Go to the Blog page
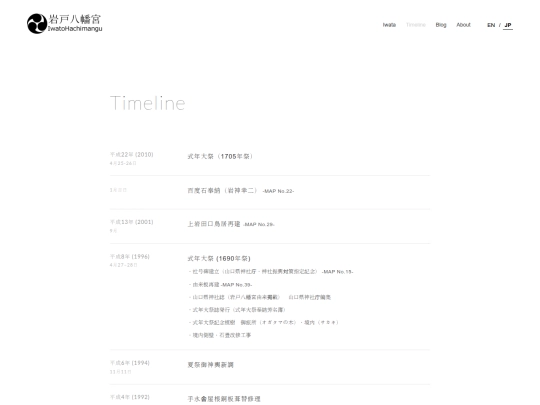The width and height of the screenshot is (540, 405). pos(441,25)
